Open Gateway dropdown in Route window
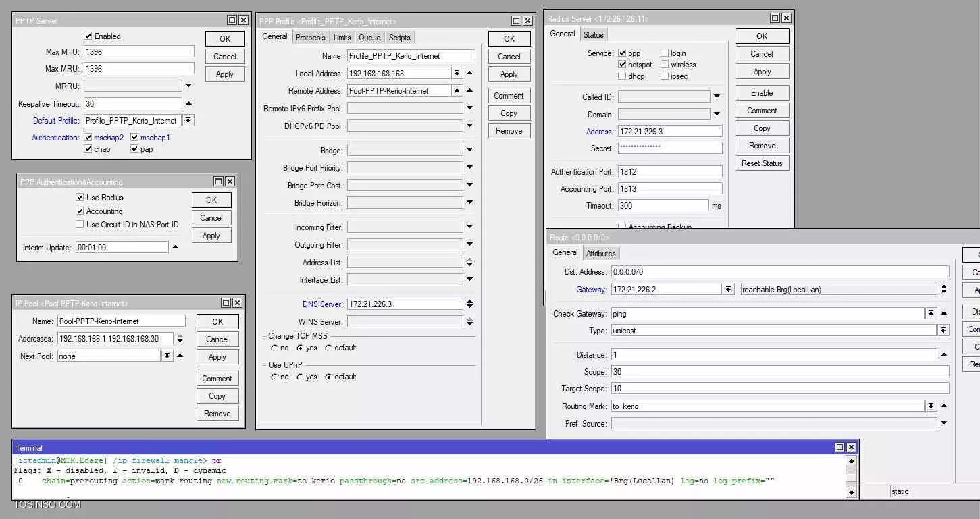The width and height of the screenshot is (980, 519). (x=728, y=289)
